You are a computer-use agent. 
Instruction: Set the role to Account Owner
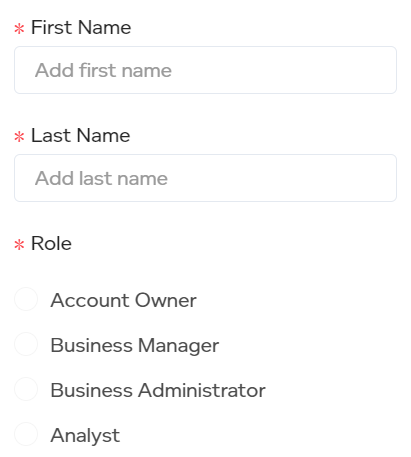(x=26, y=299)
